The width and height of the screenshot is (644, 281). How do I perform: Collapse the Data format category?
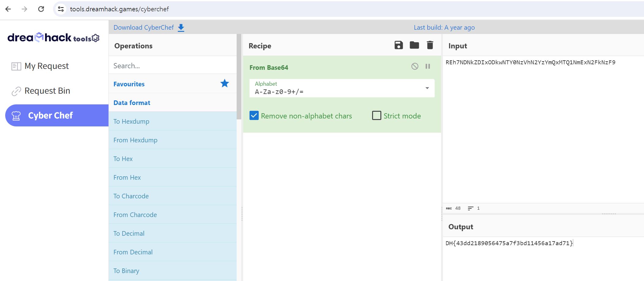pyautogui.click(x=132, y=103)
